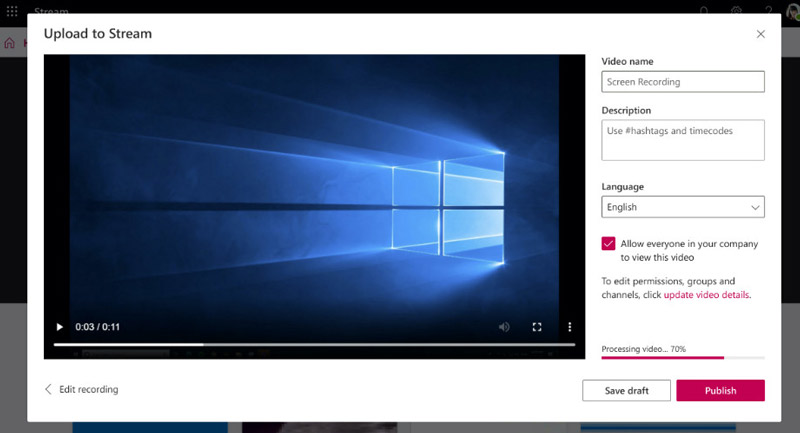
Task: Play the screen recording video
Action: [59, 327]
